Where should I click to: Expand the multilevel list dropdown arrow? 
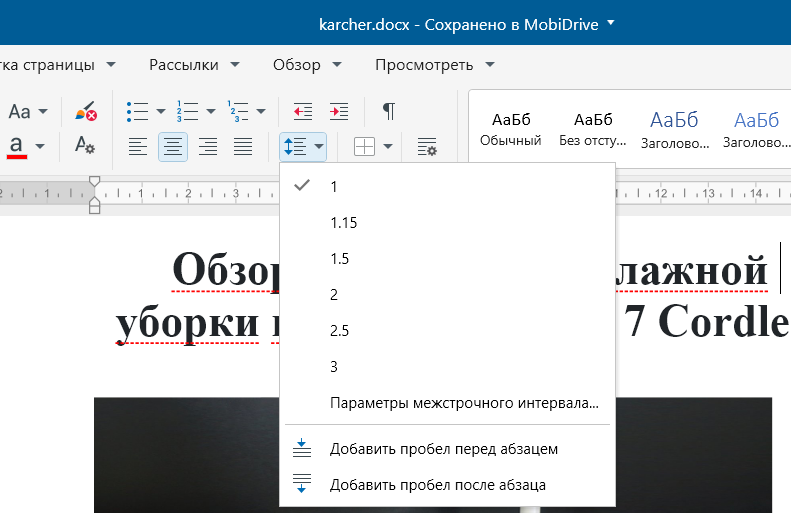pos(261,111)
